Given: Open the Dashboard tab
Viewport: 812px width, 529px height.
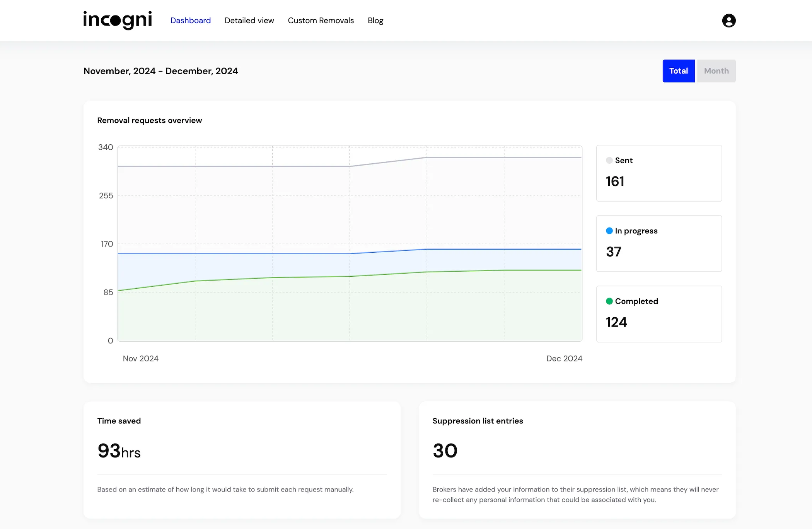Looking at the screenshot, I should pyautogui.click(x=191, y=21).
